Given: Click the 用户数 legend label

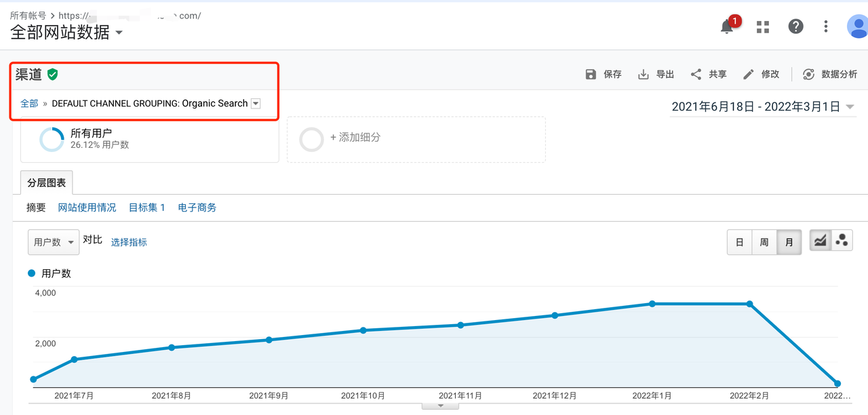Looking at the screenshot, I should (56, 273).
